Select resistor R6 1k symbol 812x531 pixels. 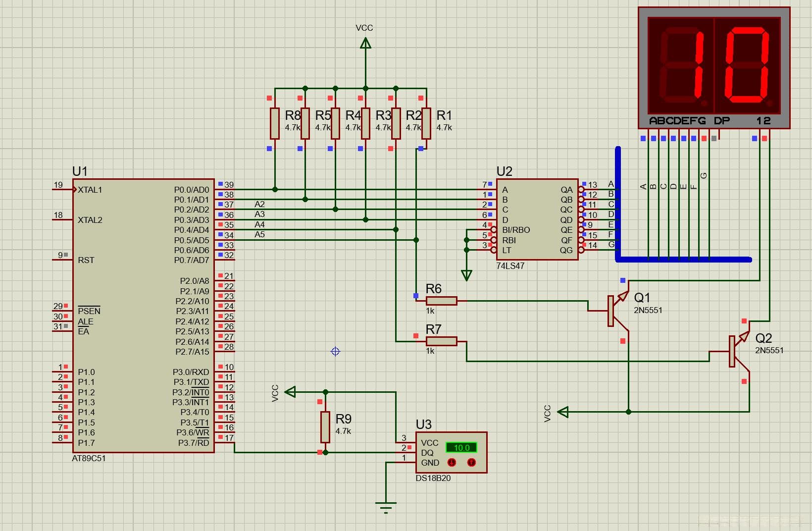(441, 301)
